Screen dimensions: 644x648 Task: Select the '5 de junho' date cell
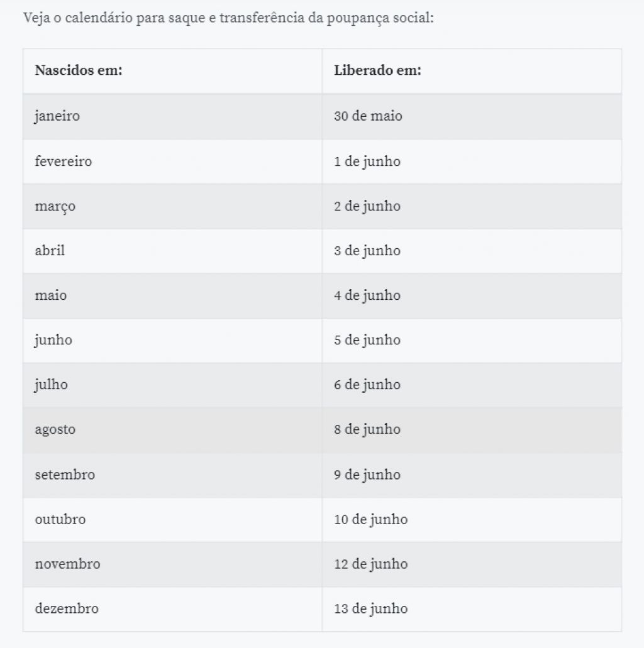pyautogui.click(x=472, y=340)
